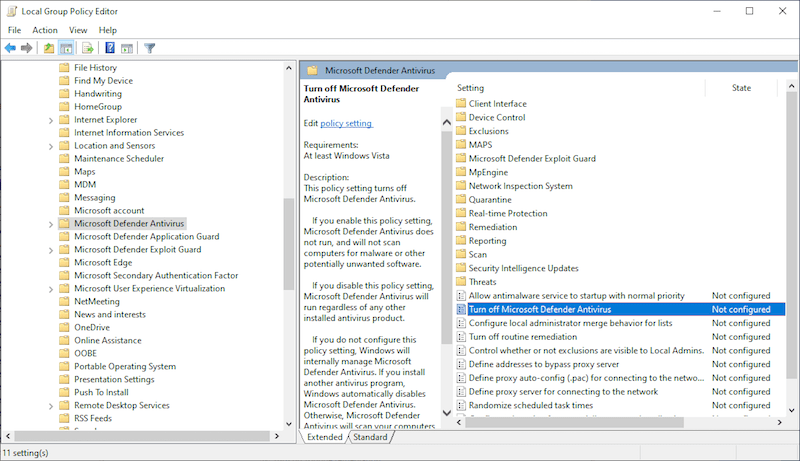Toggle the Show/Hide console tree icon

[x=66, y=48]
